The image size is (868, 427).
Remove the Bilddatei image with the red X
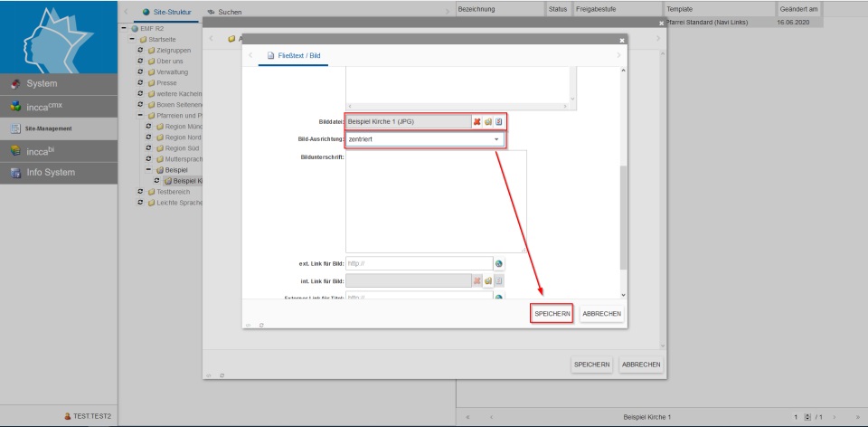(x=476, y=121)
